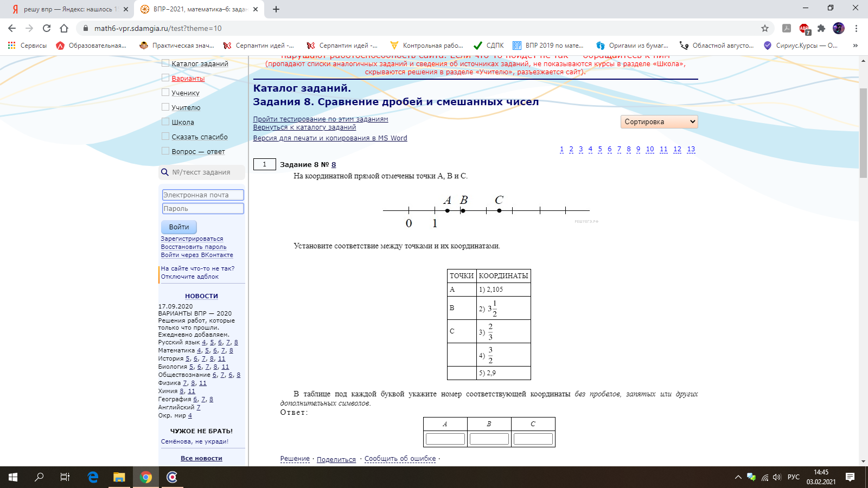Select the ВПР–2021 математика tab
Viewport: 868px width, 488px height.
[199, 9]
